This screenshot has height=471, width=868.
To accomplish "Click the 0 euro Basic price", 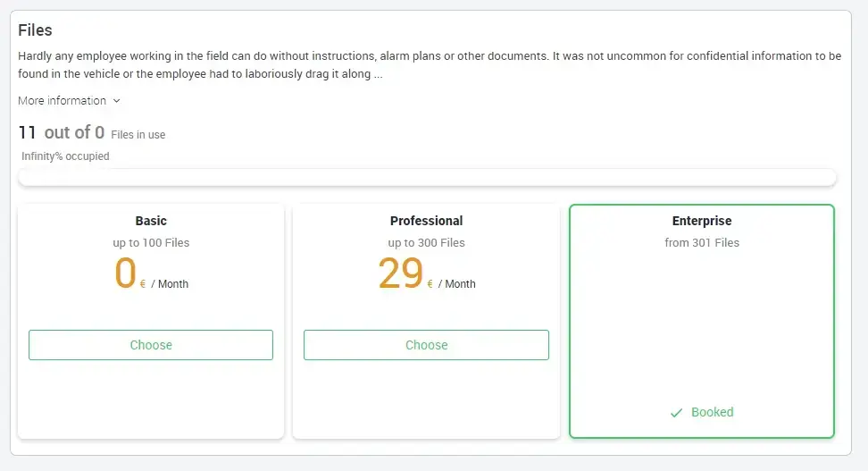I will pyautogui.click(x=125, y=273).
